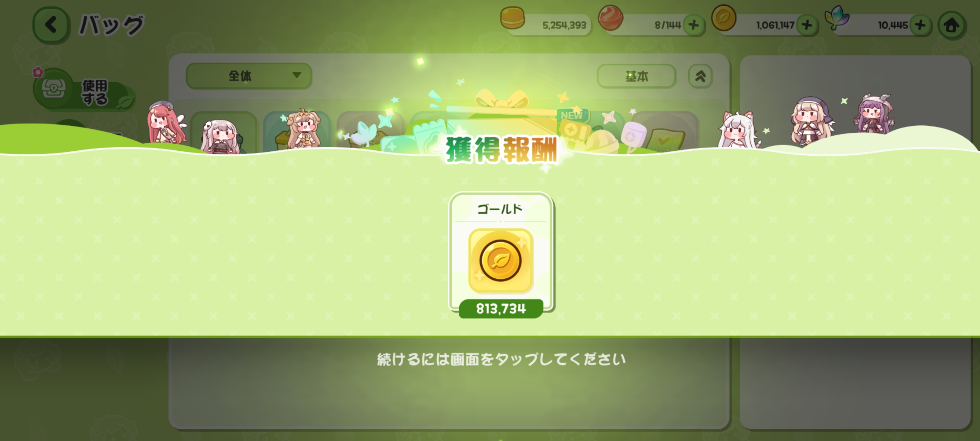Screen dimensions: 980x441
Task: Open the 全体 filter dropdown
Action: pos(249,76)
